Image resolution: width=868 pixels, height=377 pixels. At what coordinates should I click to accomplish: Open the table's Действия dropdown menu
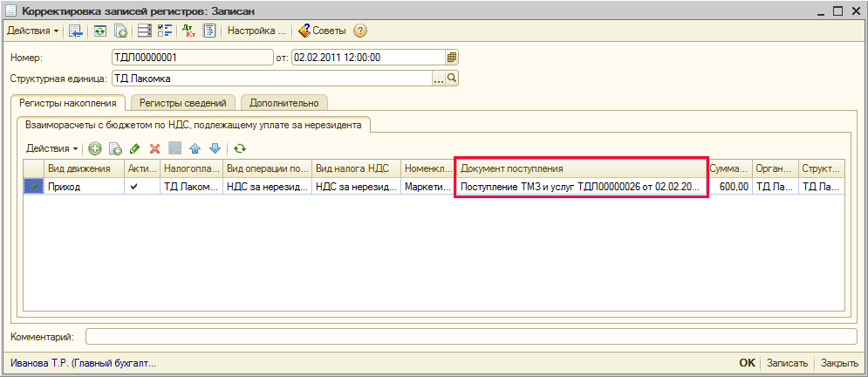tap(52, 149)
